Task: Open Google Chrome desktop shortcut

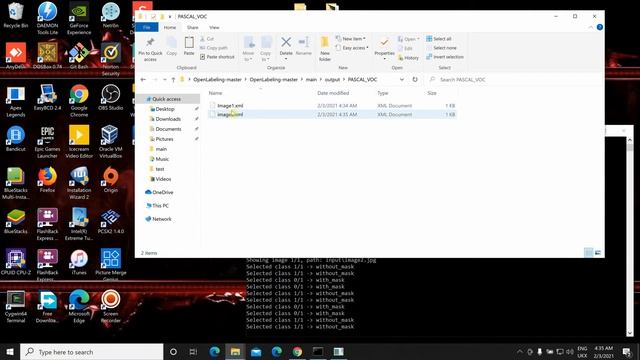Action: pos(79,101)
